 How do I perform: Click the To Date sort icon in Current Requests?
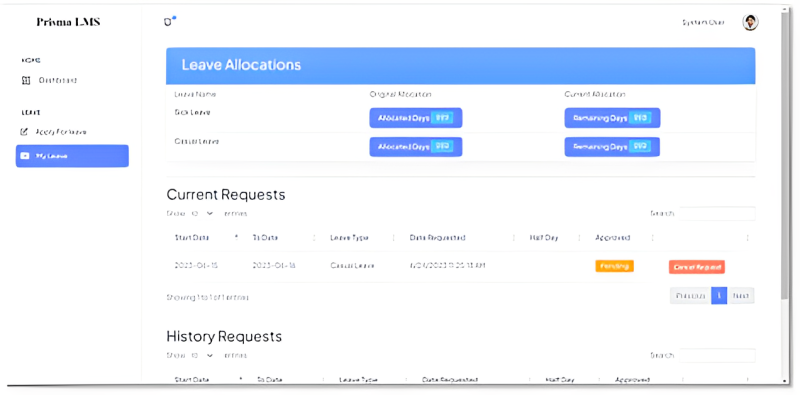coord(314,238)
